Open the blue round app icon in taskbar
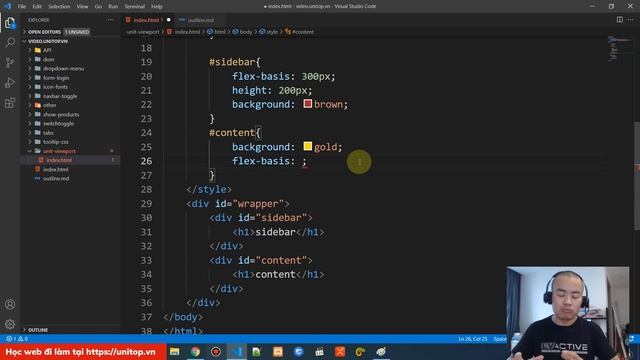The image size is (640, 360). (299, 351)
